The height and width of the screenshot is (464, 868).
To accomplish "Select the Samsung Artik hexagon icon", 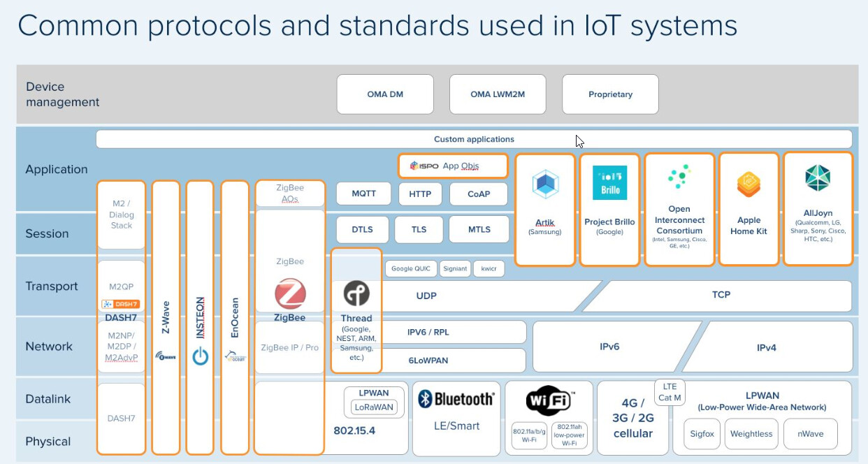I will [544, 183].
